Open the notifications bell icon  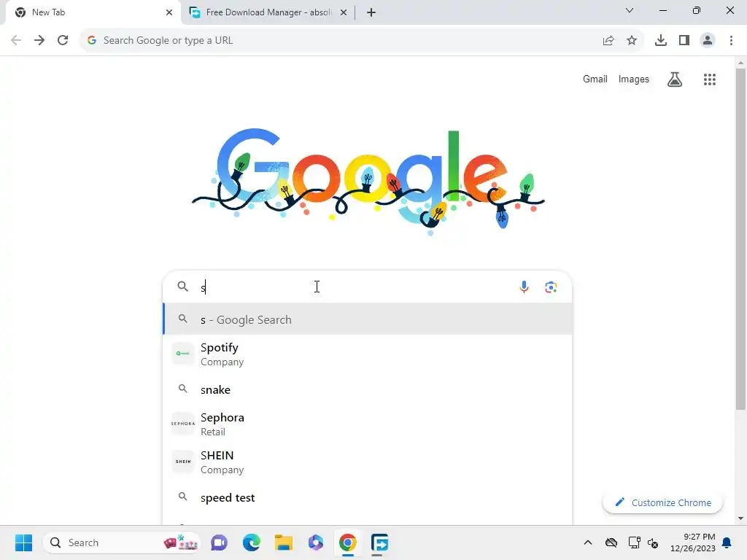[x=727, y=542]
